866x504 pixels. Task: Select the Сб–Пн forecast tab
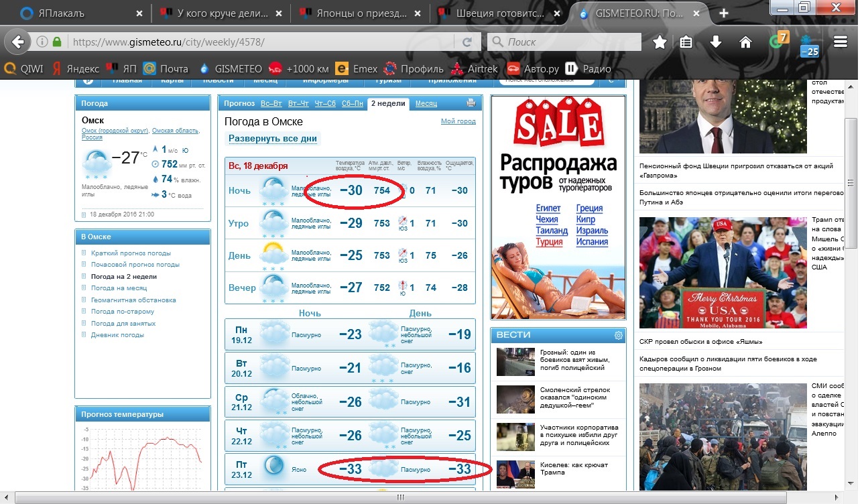[353, 103]
